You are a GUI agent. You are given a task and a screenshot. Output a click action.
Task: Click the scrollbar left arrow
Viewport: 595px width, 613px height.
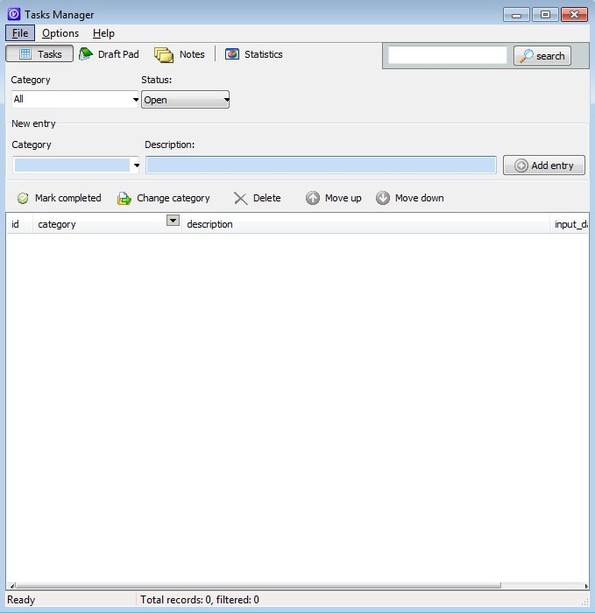coord(12,586)
